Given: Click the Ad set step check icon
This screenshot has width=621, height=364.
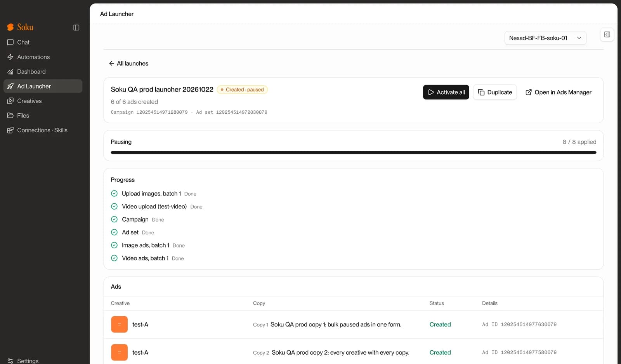Looking at the screenshot, I should tap(114, 232).
